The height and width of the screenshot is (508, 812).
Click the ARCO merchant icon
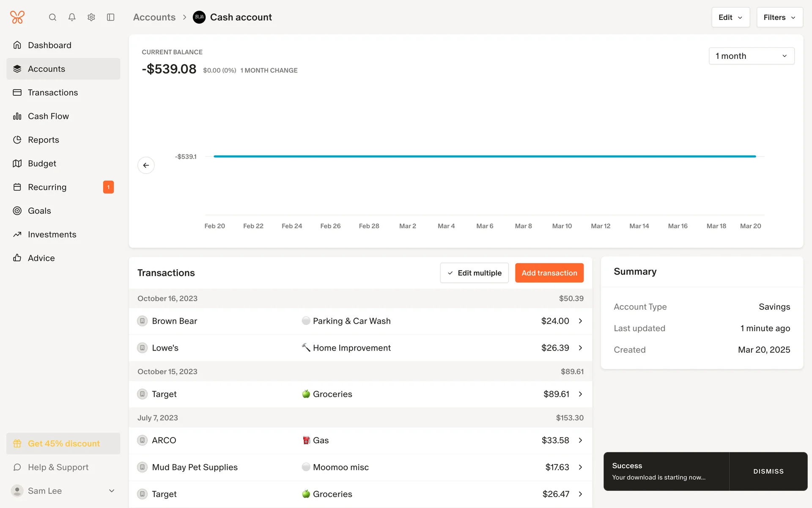[x=143, y=440]
